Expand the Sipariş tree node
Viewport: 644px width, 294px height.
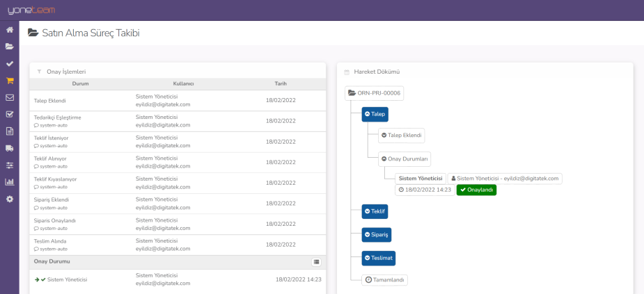coord(376,235)
